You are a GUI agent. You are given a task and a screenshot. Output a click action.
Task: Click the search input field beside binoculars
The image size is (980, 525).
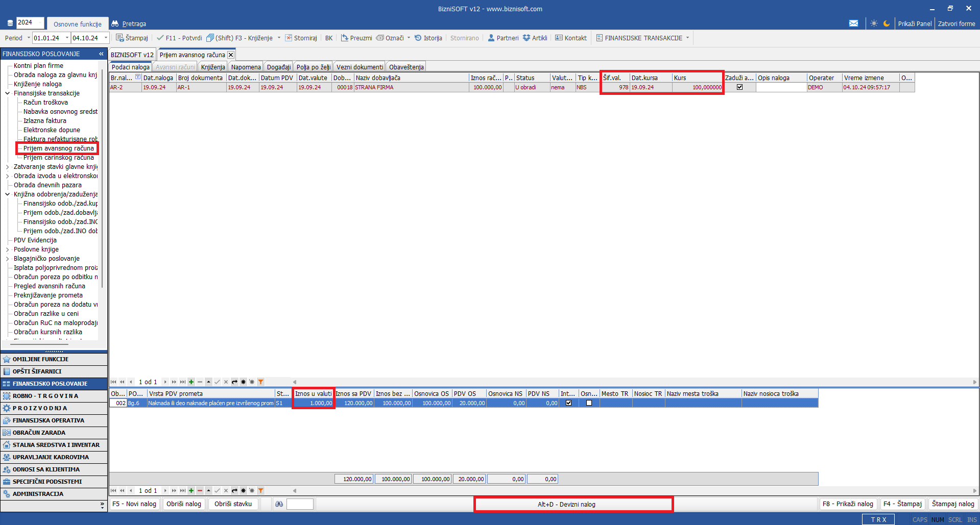pos(300,504)
